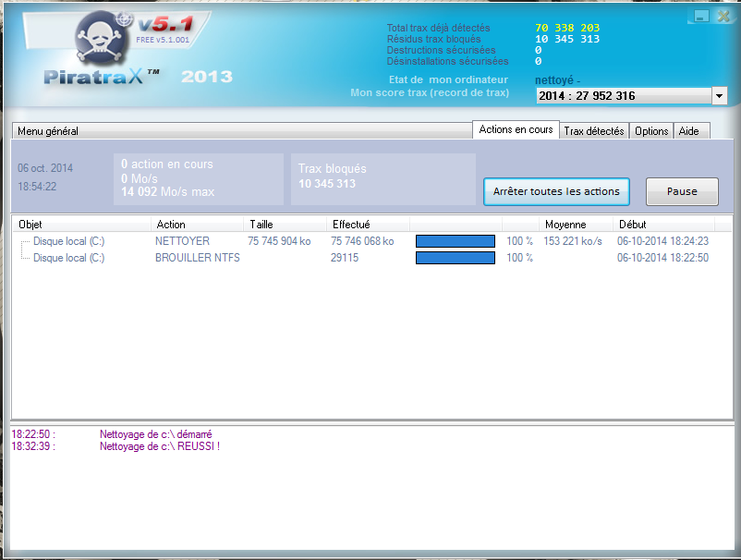741x560 pixels.
Task: Open the Options tab
Action: pos(651,131)
